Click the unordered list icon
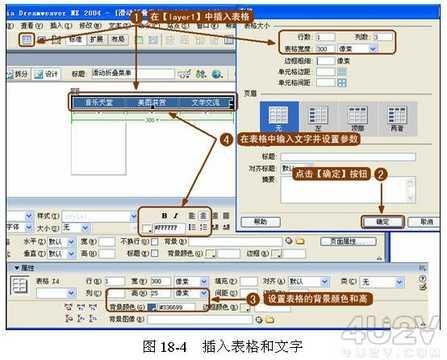 (192, 228)
